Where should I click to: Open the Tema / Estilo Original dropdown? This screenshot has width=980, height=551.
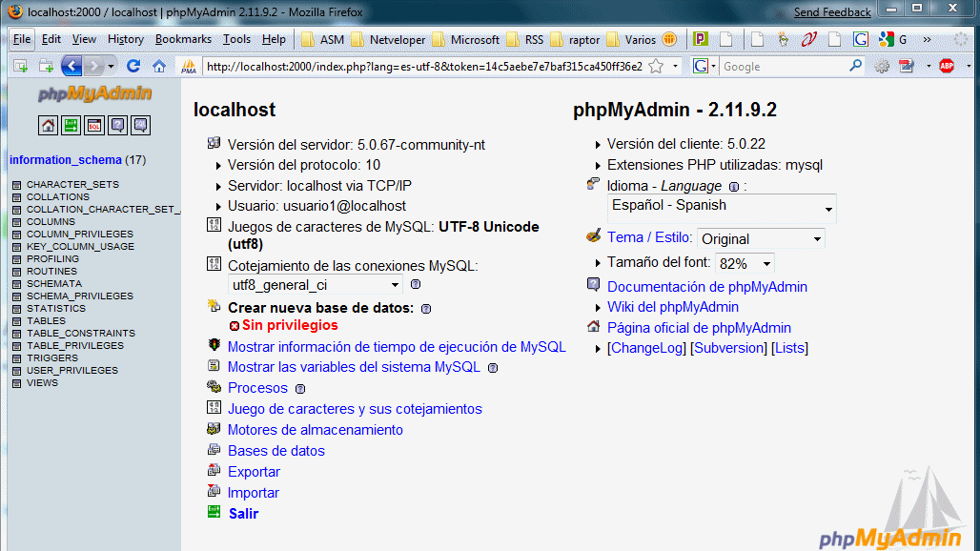pos(761,238)
